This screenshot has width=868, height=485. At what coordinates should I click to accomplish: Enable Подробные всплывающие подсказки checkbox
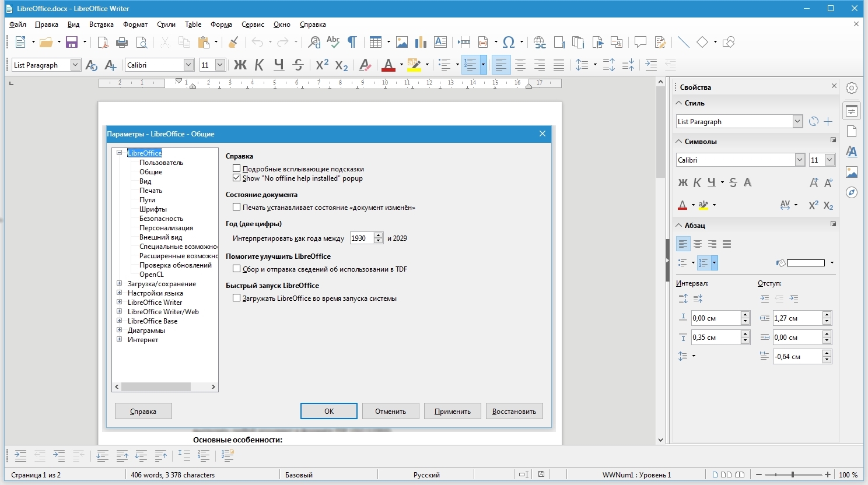236,168
